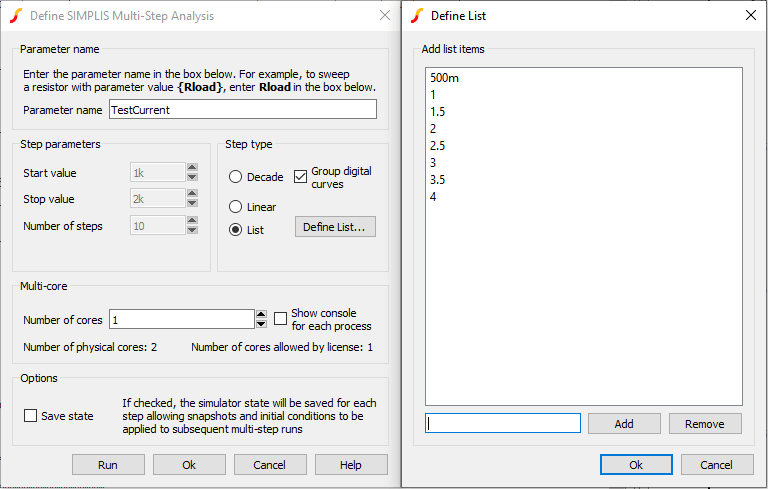Click the new list item text box
The width and height of the screenshot is (768, 489).
pos(503,423)
